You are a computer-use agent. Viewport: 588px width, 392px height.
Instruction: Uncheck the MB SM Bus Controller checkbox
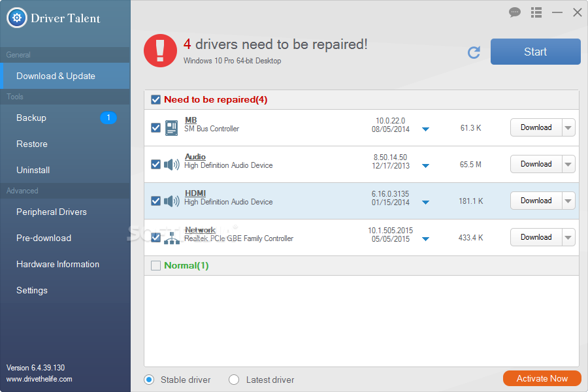point(155,128)
